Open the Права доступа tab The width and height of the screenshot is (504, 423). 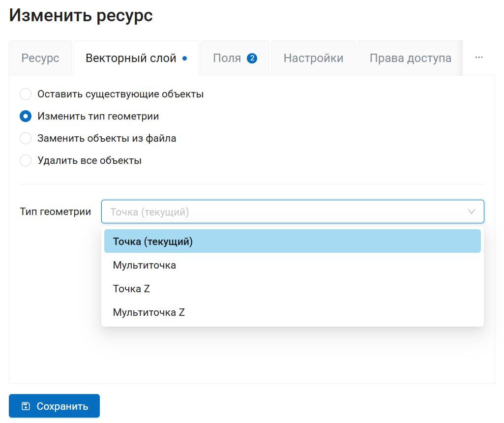click(x=410, y=58)
